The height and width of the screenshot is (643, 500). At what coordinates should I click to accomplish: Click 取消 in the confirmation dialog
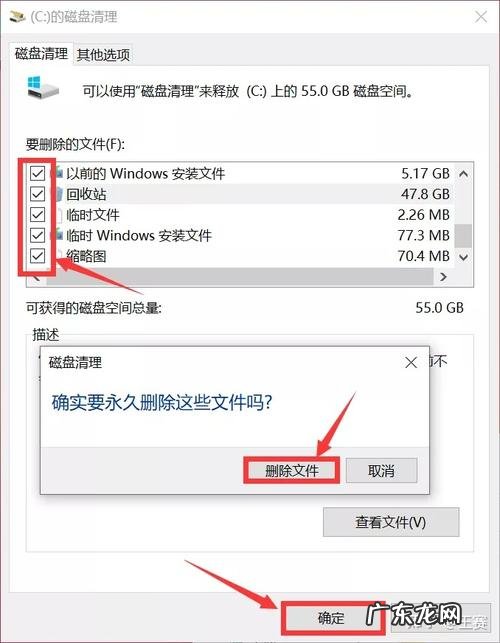(x=381, y=470)
